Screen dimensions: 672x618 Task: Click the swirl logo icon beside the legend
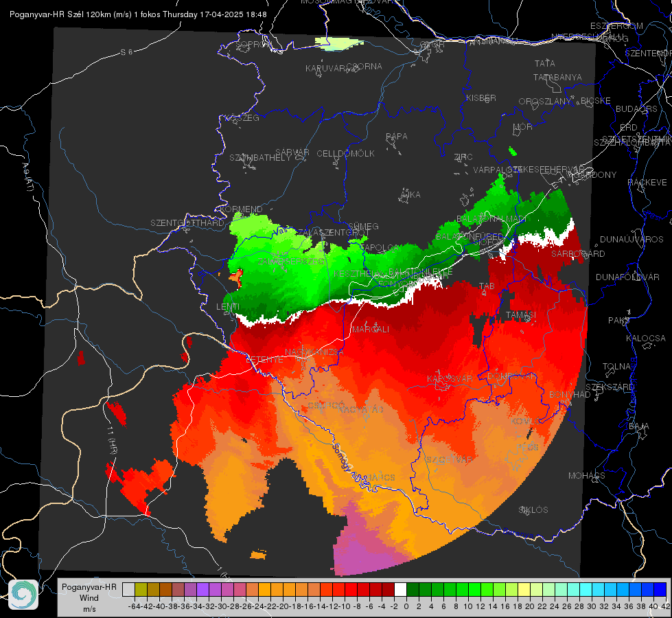pyautogui.click(x=23, y=595)
